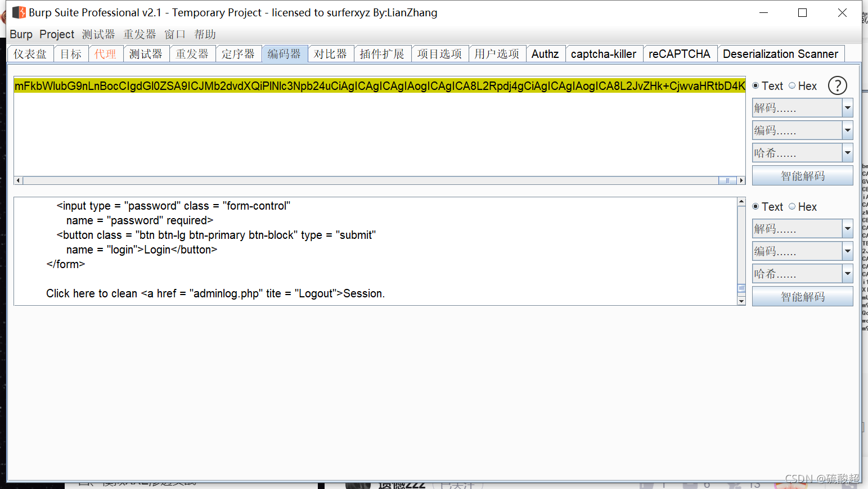Switch to the 用户选项 (User options) tab
Viewport: 868px width, 489px height.
point(497,54)
